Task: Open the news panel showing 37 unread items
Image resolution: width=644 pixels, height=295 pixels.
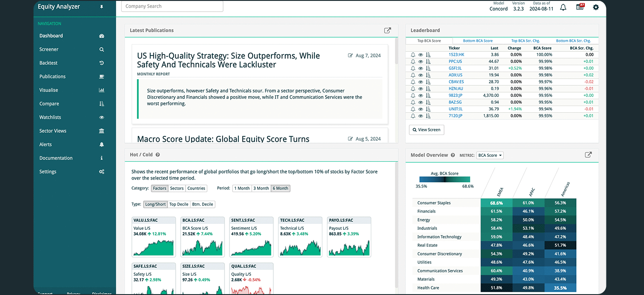Action: (580, 7)
